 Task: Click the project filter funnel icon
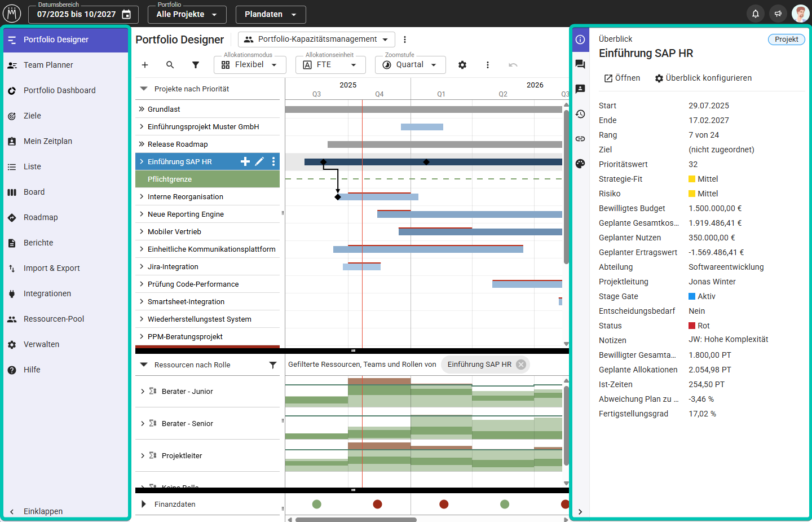point(196,65)
